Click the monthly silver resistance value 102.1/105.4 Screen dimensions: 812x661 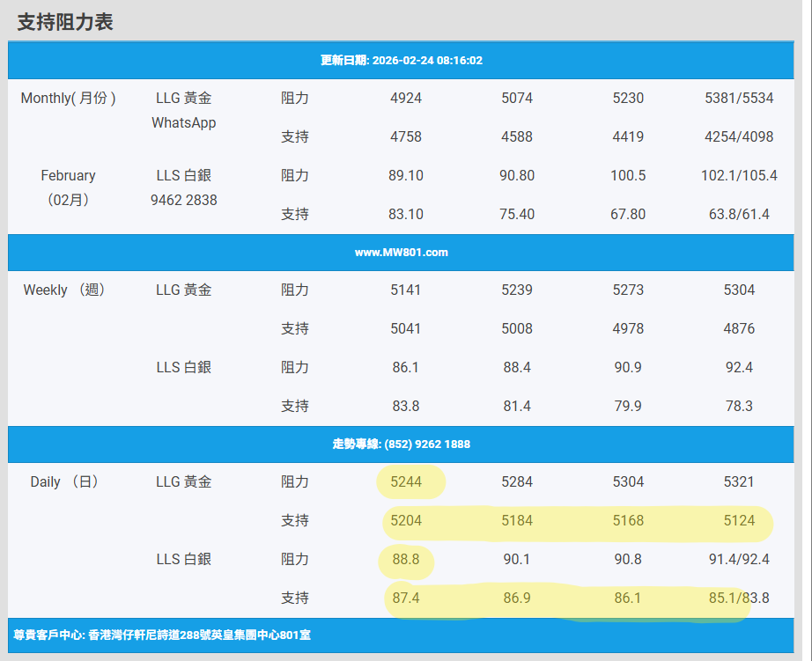click(739, 176)
